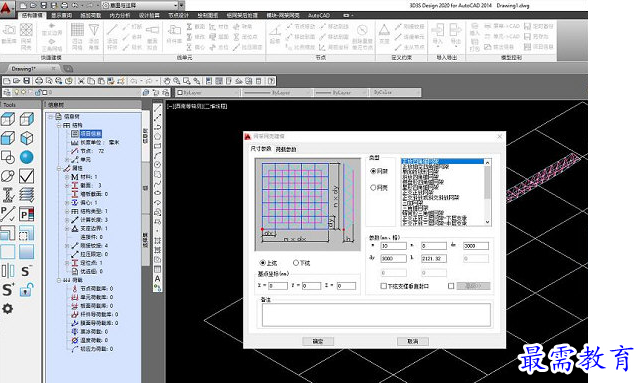642x390 pixels.
Task: Click the dx input field showing 3000
Action: [x=475, y=246]
